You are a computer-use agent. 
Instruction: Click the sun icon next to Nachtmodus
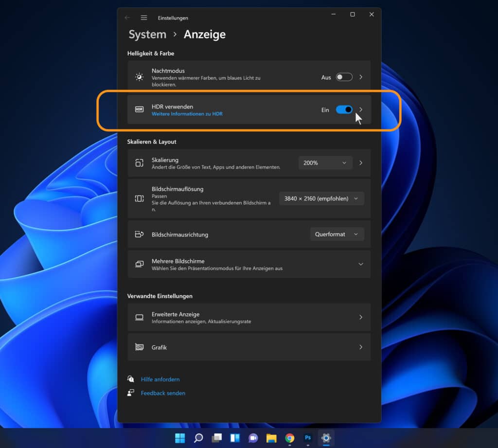139,76
